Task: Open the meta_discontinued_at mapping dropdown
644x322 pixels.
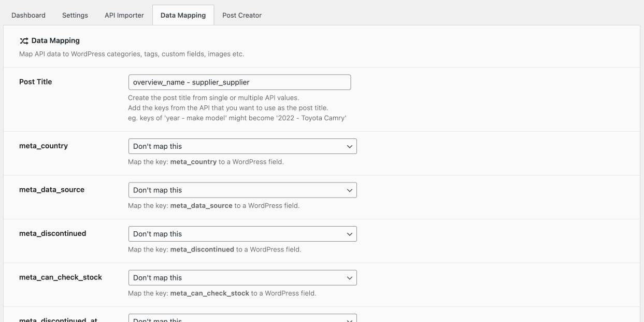Action: pos(242,318)
